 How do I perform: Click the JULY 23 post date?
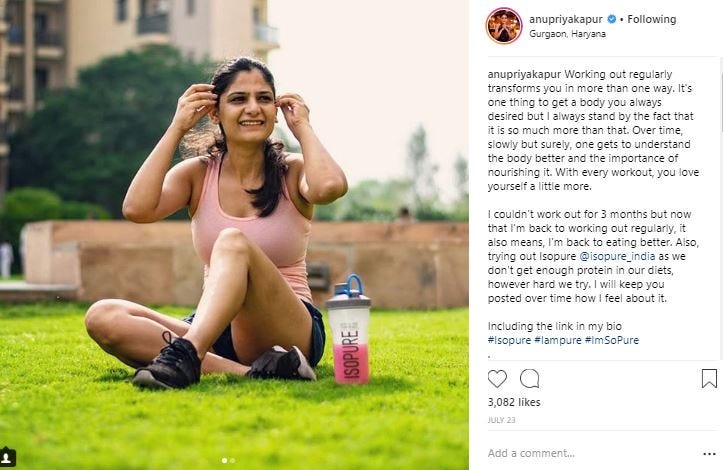(x=502, y=420)
